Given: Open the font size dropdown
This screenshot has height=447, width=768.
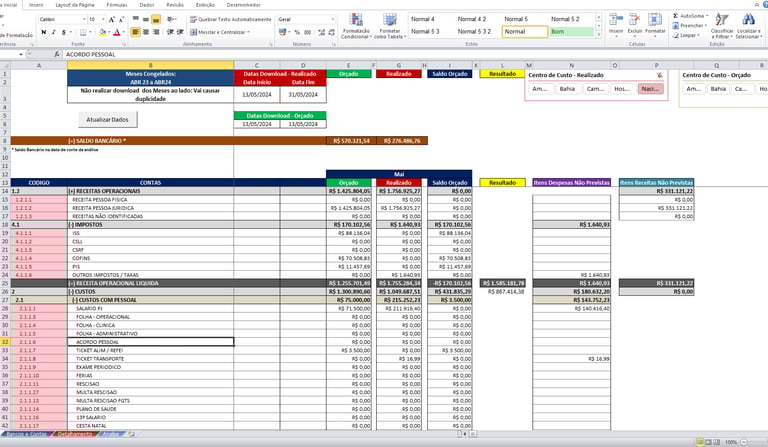Looking at the screenshot, I should [x=103, y=20].
